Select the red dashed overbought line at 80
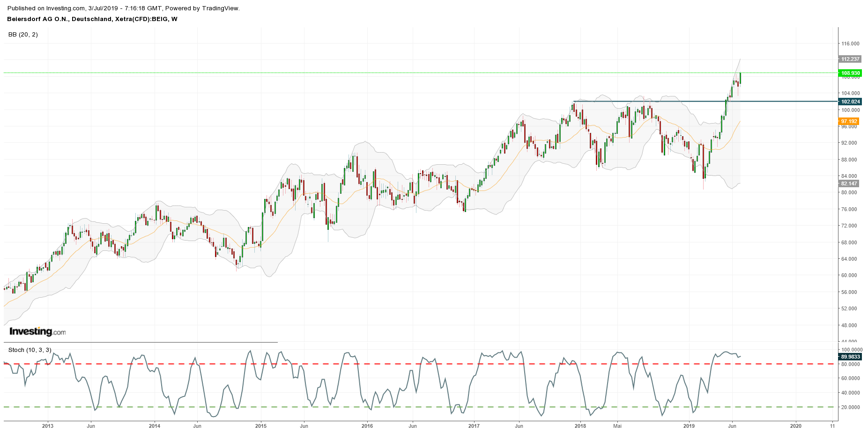Viewport: 868px width, 432px height. click(x=419, y=364)
